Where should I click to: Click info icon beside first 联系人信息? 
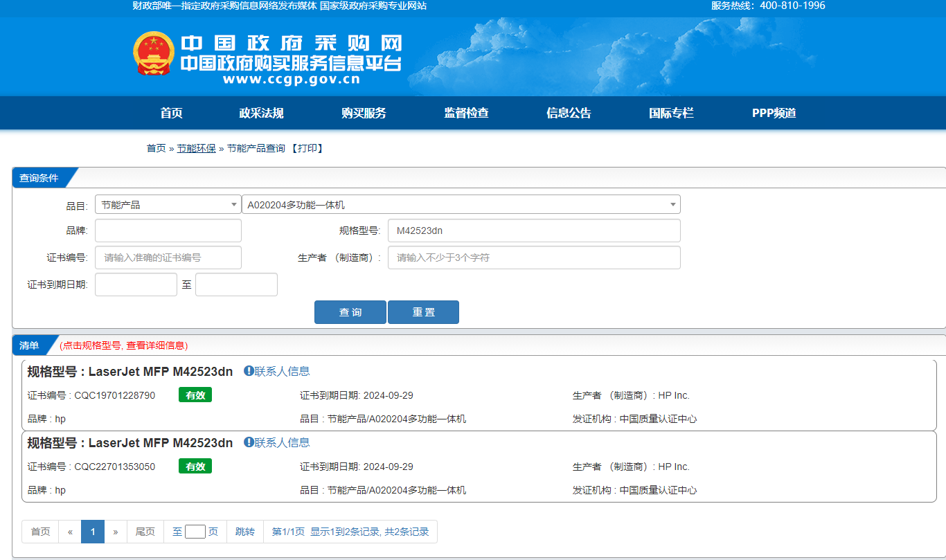[249, 371]
